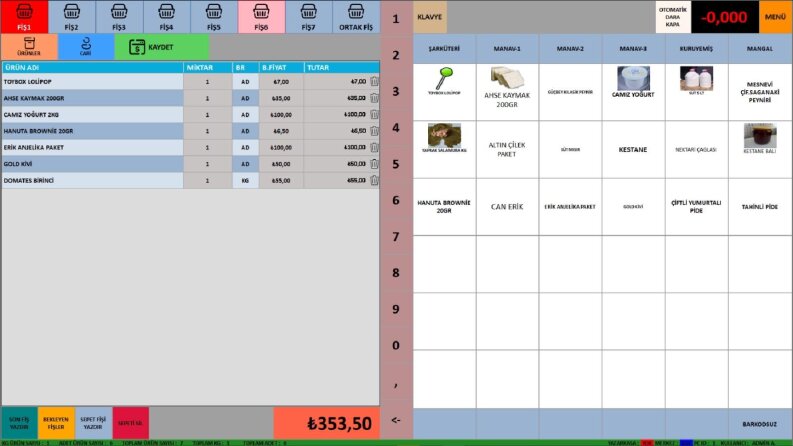The height and width of the screenshot is (446, 793).
Task: Tap number 9 on the keypad
Action: click(396, 309)
